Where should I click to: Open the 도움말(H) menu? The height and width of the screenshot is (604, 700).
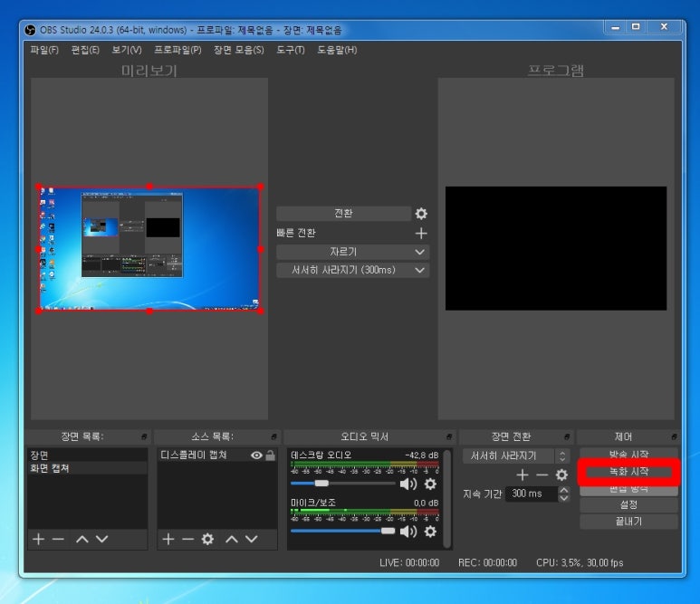(x=337, y=50)
